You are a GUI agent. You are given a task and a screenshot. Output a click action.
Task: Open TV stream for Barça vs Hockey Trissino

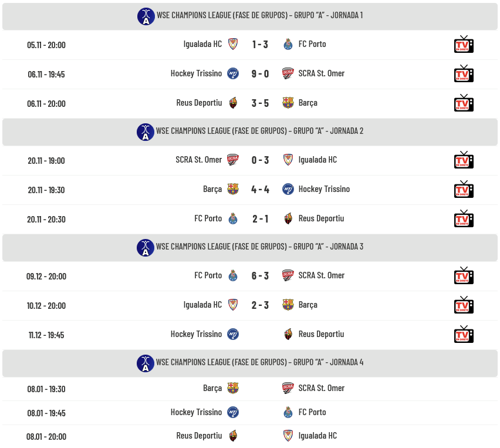[464, 190]
